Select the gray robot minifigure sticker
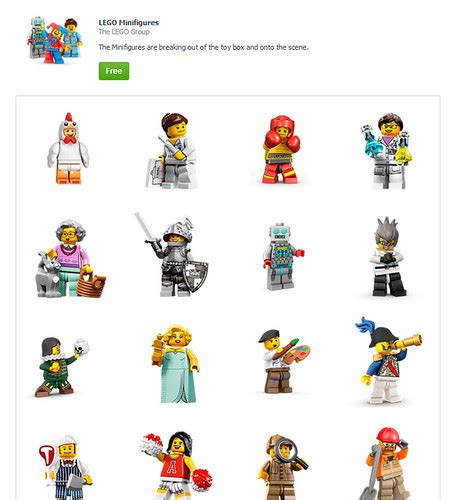Viewport: 456px width, 500px height. [283, 257]
